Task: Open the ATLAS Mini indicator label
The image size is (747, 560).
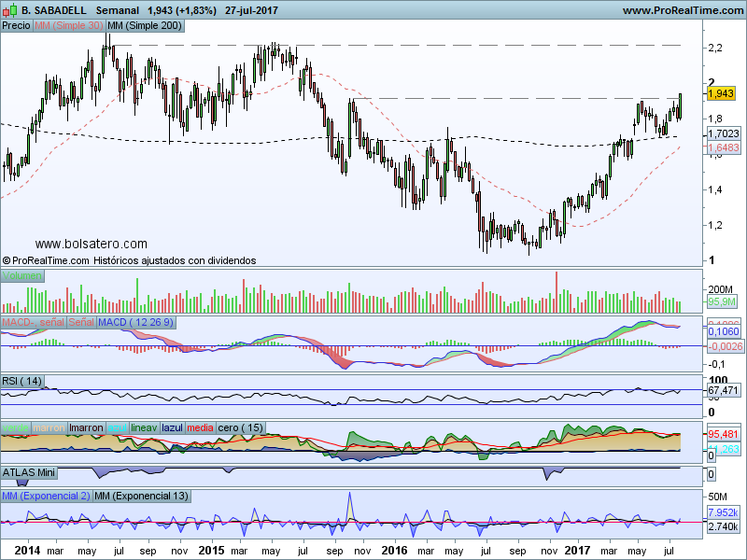Action: 28,473
